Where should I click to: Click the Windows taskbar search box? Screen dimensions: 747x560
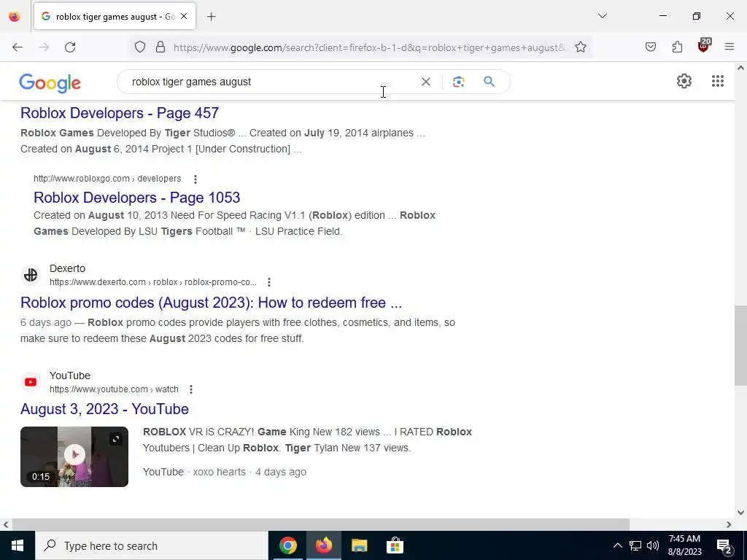pyautogui.click(x=152, y=545)
